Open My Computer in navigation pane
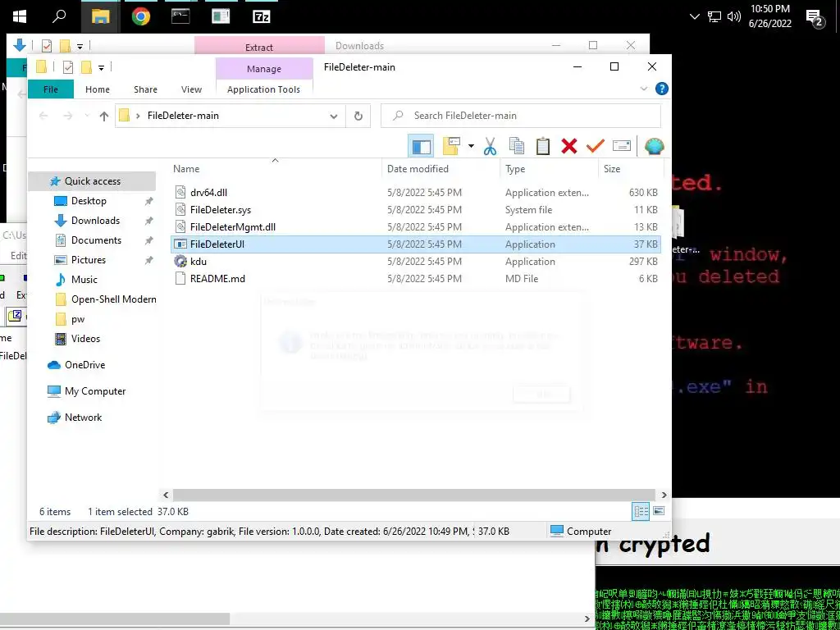The width and height of the screenshot is (840, 630). tap(95, 391)
